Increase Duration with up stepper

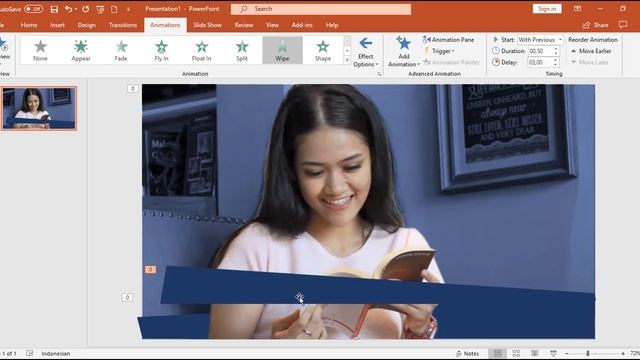point(556,49)
